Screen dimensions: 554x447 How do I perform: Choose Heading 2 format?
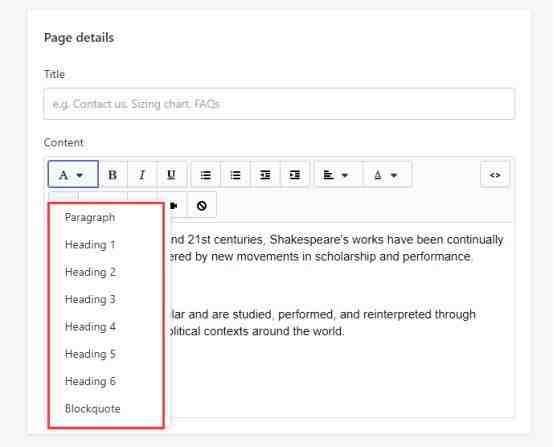coord(90,272)
